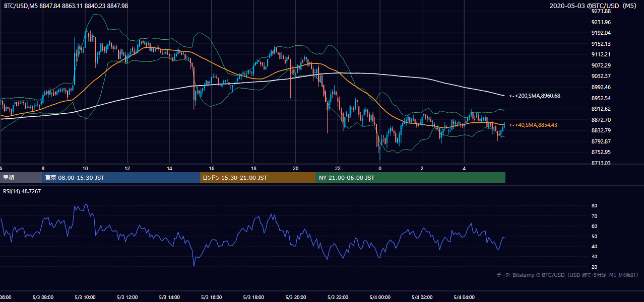The width and height of the screenshot is (644, 302).
Task: Click price axis value 9152.13
Action: pos(601,44)
